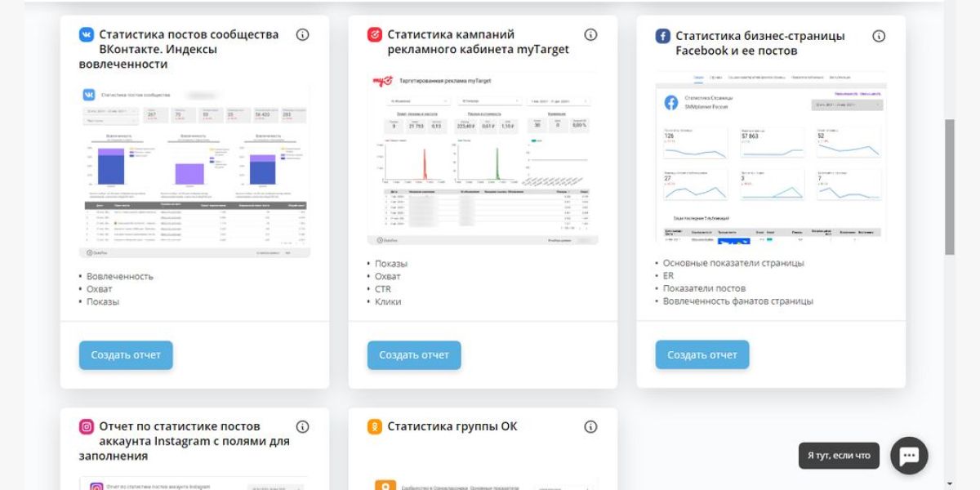Show info for Instagram posts report

[302, 426]
